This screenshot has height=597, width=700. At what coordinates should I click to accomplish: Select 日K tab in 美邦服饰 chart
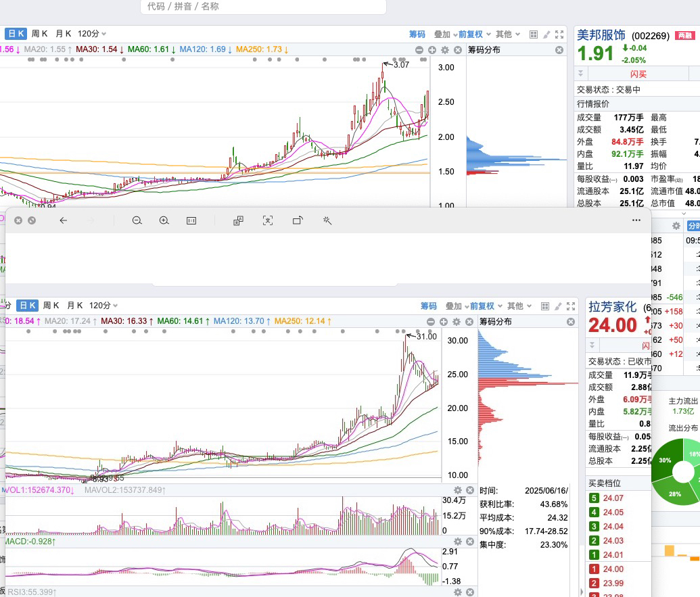16,34
